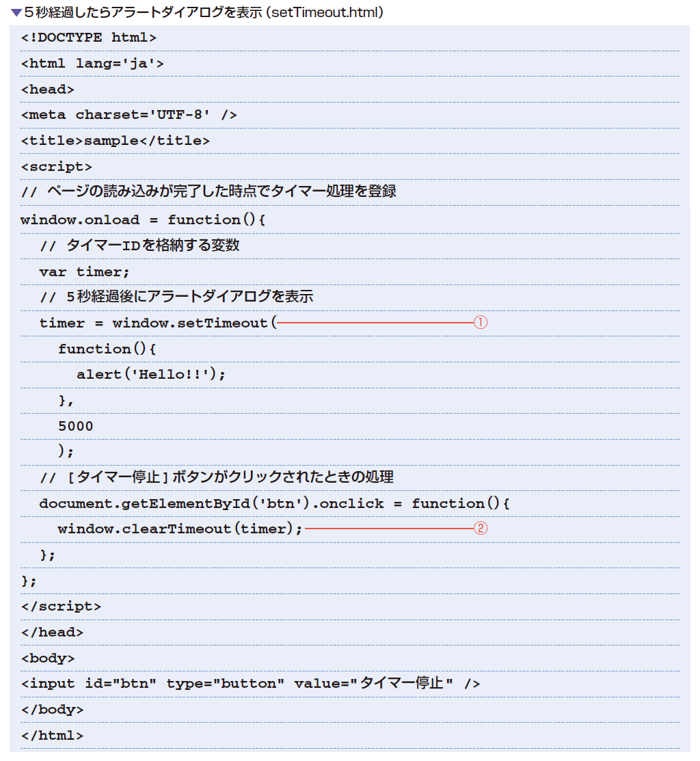Click the 'var timer;' line
Screen dimensions: 700x761
84,272
